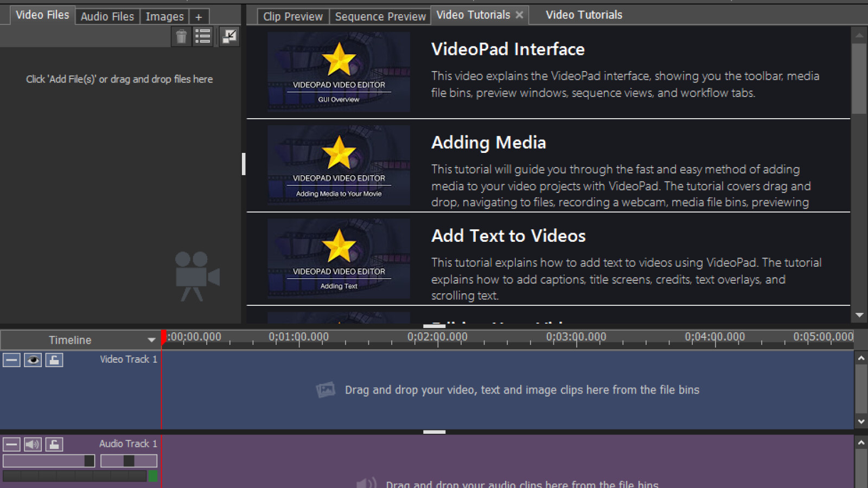The width and height of the screenshot is (868, 488).
Task: Switch to the Sequence Preview tab
Action: click(x=380, y=16)
